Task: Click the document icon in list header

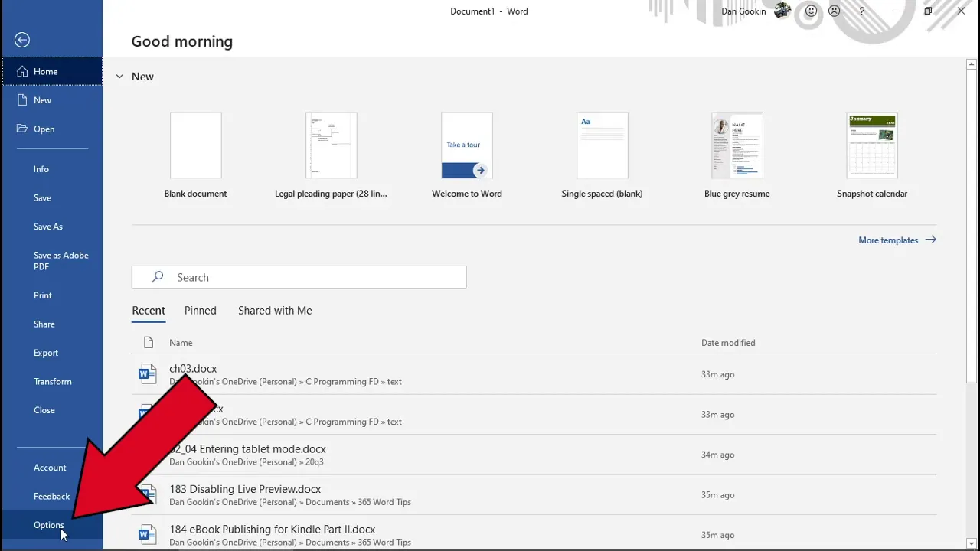Action: [149, 343]
